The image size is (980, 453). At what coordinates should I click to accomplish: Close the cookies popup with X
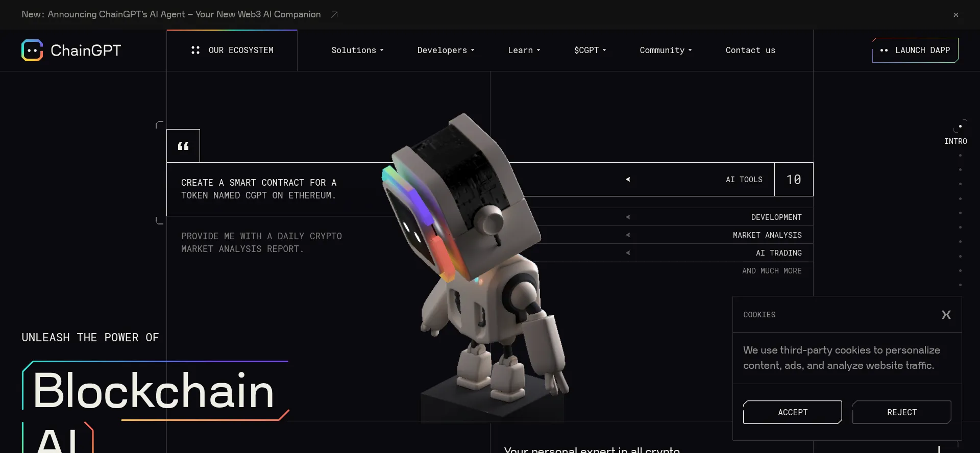tap(946, 315)
